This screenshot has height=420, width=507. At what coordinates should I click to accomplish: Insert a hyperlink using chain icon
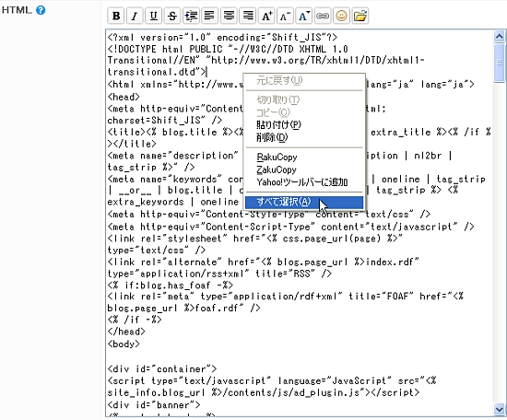coord(323,16)
